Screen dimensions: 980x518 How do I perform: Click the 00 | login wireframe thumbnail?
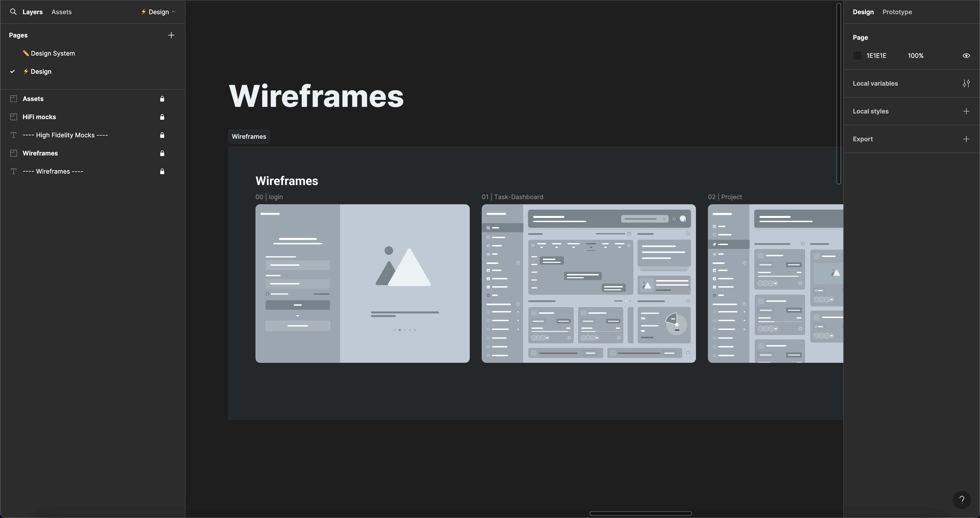362,284
